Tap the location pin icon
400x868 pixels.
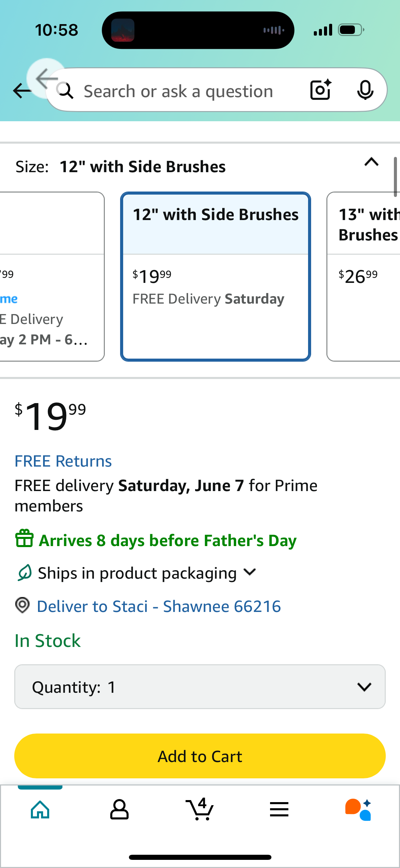pyautogui.click(x=22, y=605)
